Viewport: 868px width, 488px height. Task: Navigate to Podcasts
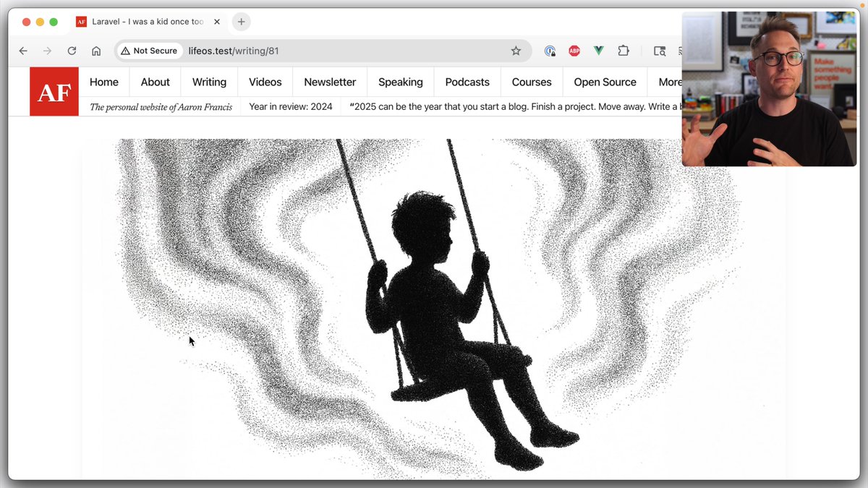point(467,82)
